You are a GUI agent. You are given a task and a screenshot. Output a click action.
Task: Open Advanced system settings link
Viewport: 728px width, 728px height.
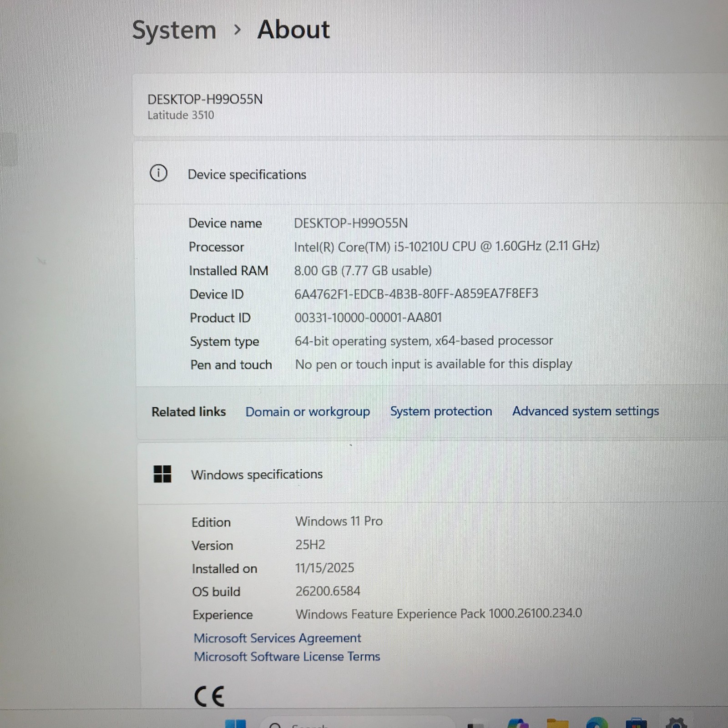click(x=586, y=411)
